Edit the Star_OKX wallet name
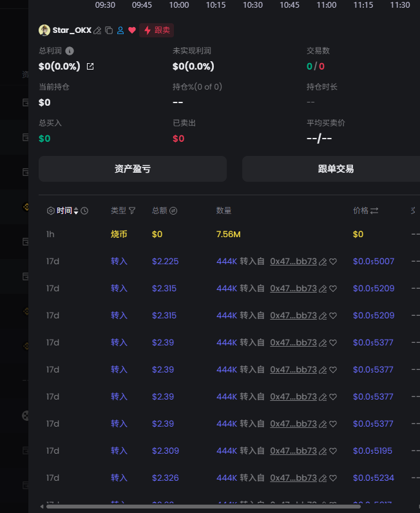The height and width of the screenshot is (513, 420). [97, 30]
